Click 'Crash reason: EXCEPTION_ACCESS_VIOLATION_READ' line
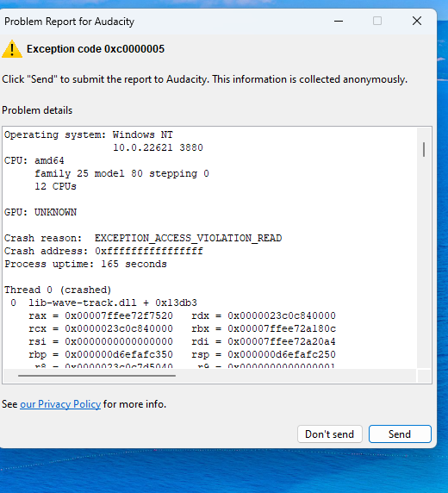This screenshot has width=448, height=493. click(143, 238)
